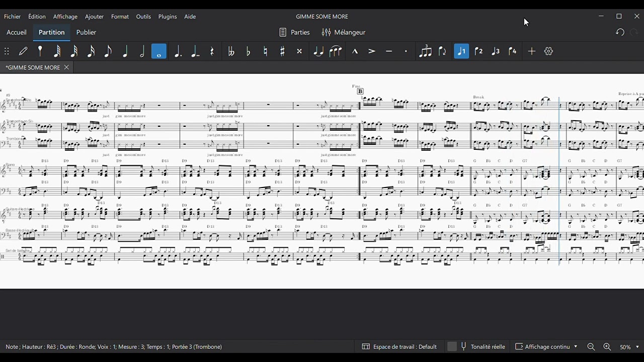This screenshot has height=362, width=644.
Task: Switch to voice 4
Action: pos(513,51)
